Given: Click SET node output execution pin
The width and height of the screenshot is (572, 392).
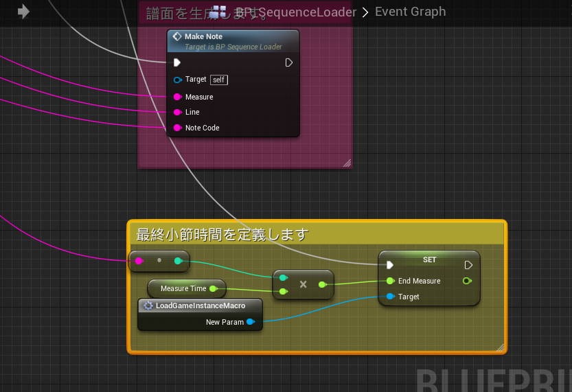Looking at the screenshot, I should (468, 265).
